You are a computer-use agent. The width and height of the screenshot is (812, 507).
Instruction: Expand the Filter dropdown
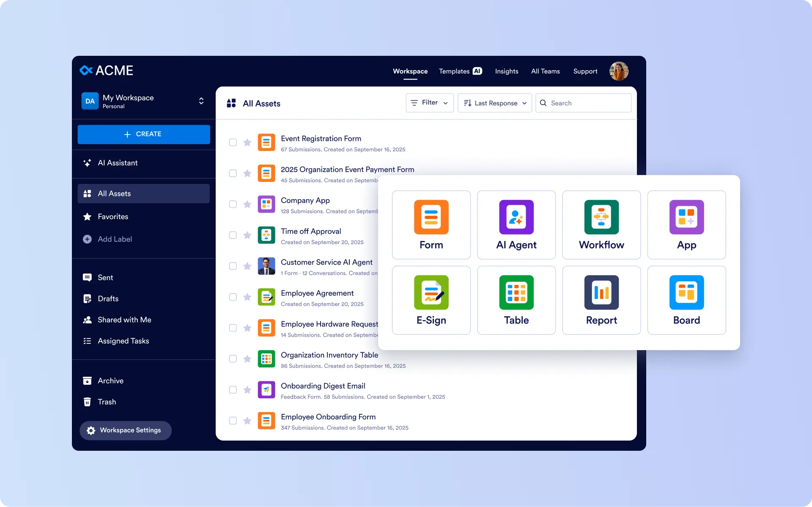tap(430, 103)
